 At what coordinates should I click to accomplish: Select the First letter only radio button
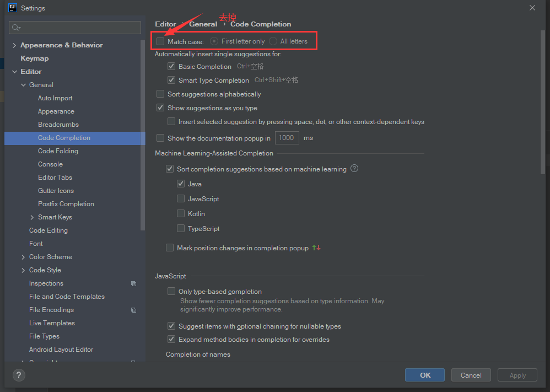click(x=214, y=41)
